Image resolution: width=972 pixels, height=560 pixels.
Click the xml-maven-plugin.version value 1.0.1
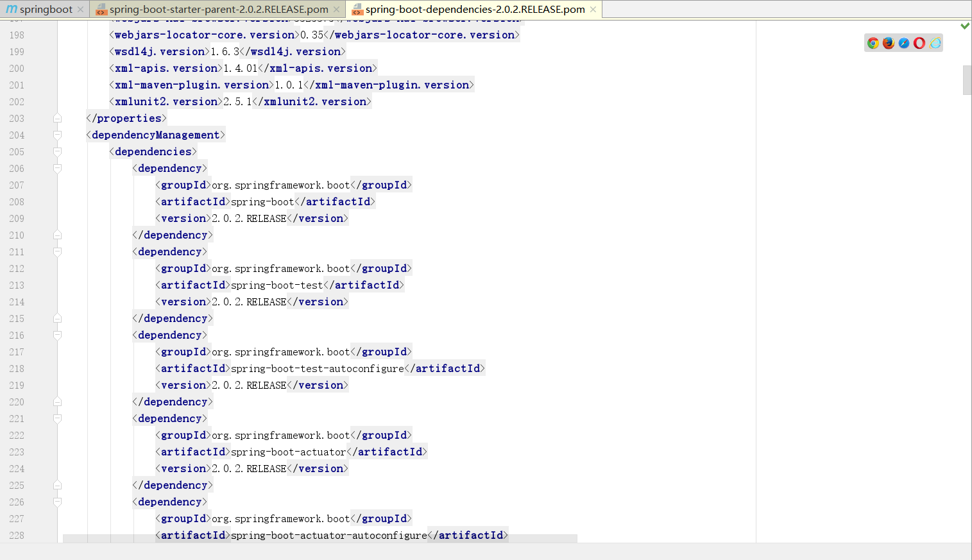(x=289, y=85)
